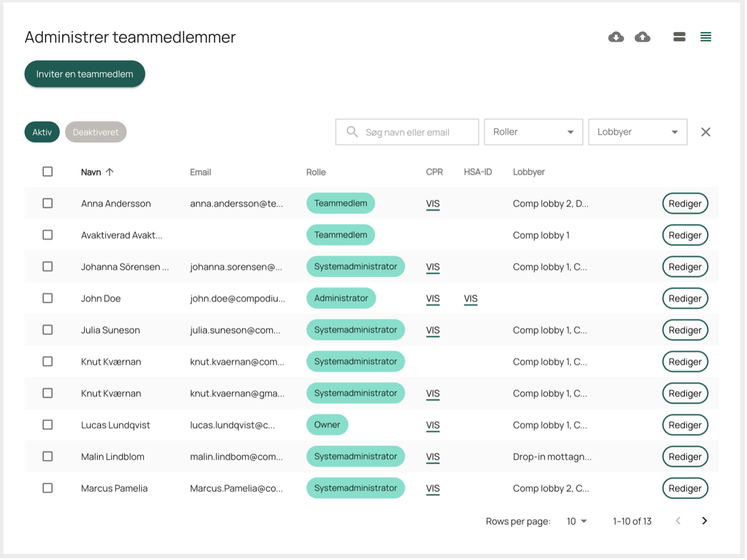
Task: Show CPR via VIS for Marcus Pamelia
Action: pyautogui.click(x=433, y=489)
